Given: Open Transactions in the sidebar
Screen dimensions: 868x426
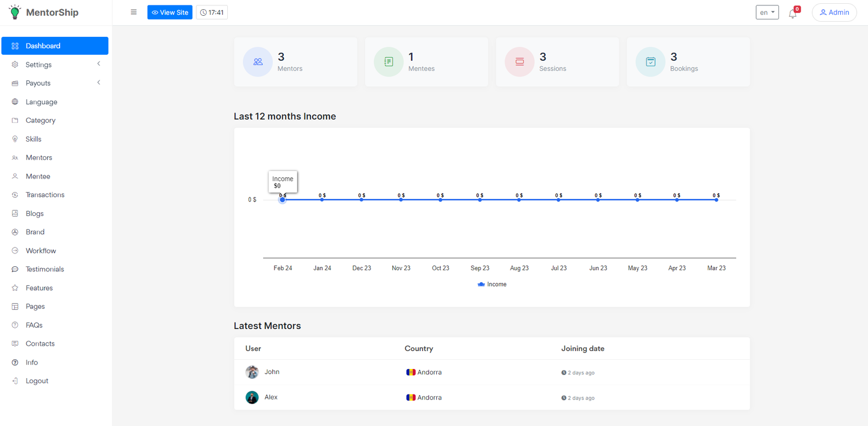Looking at the screenshot, I should click(x=44, y=195).
